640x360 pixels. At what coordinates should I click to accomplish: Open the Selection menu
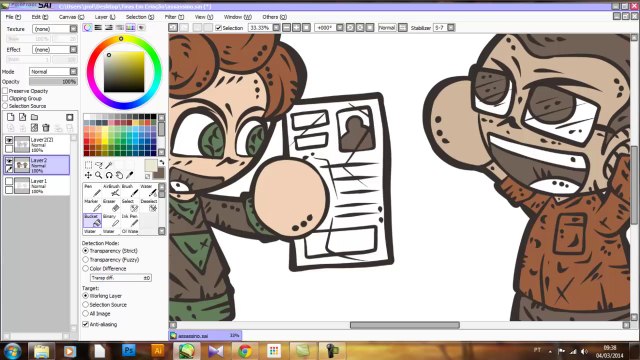pos(140,17)
